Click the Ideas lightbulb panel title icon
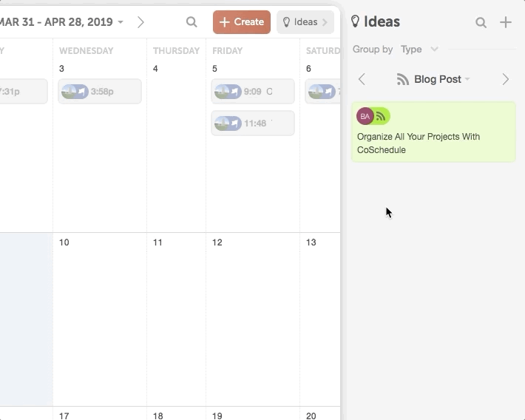This screenshot has width=525, height=420. pyautogui.click(x=355, y=21)
